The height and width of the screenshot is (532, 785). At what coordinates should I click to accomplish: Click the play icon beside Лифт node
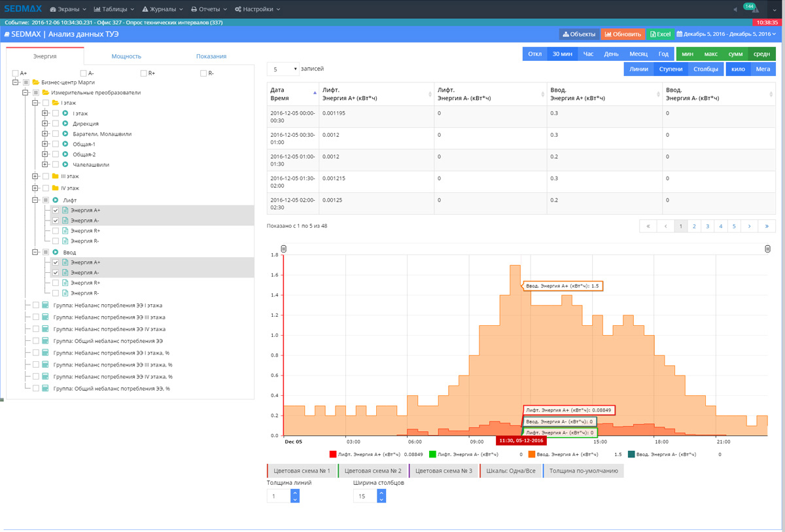(56, 200)
